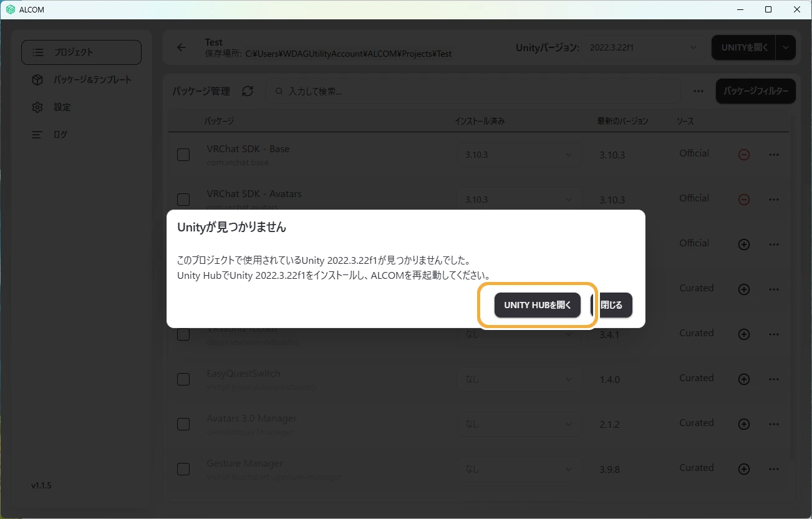This screenshot has height=519, width=812.
Task: Click the Curated source label for Gesture Manager
Action: (697, 468)
